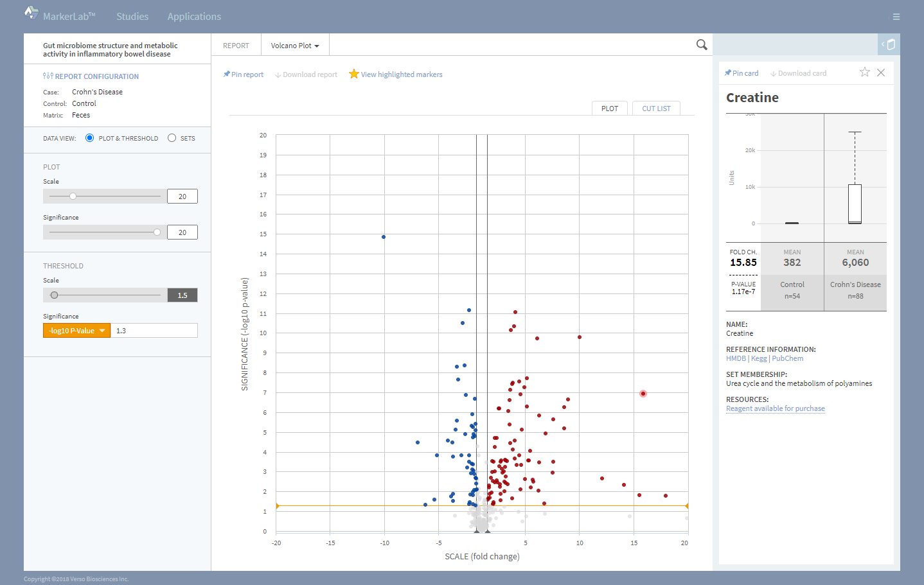Select the Sets data view option
The height and width of the screenshot is (585, 924).
(x=172, y=138)
